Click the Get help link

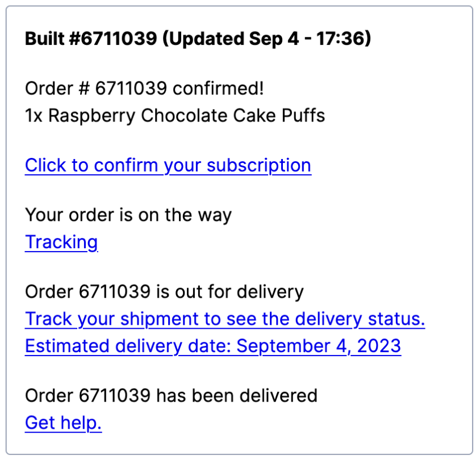click(x=63, y=423)
